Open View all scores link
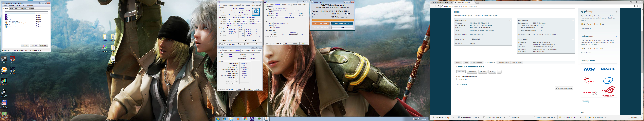 [x=462, y=84]
